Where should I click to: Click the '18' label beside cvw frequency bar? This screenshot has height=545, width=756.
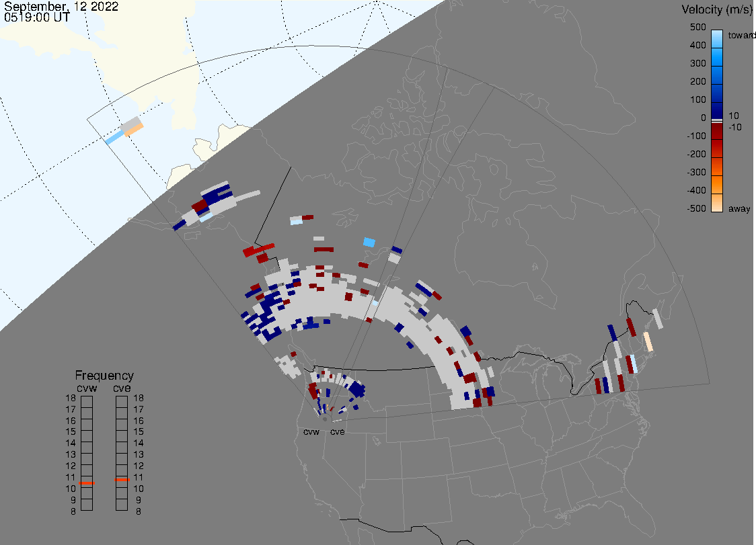pos(71,398)
